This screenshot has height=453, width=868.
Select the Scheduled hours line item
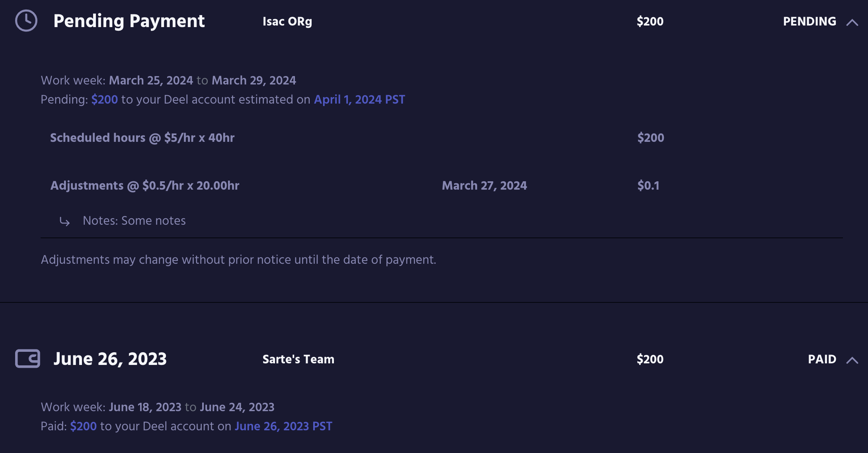142,138
